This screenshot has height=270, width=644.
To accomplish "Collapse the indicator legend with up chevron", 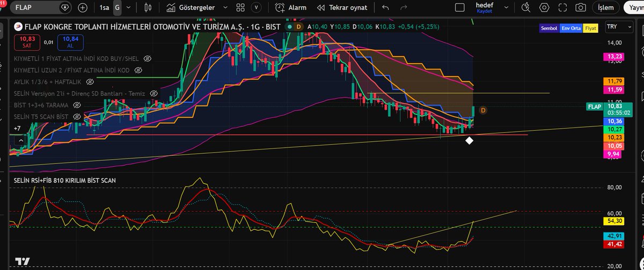I will [20, 140].
